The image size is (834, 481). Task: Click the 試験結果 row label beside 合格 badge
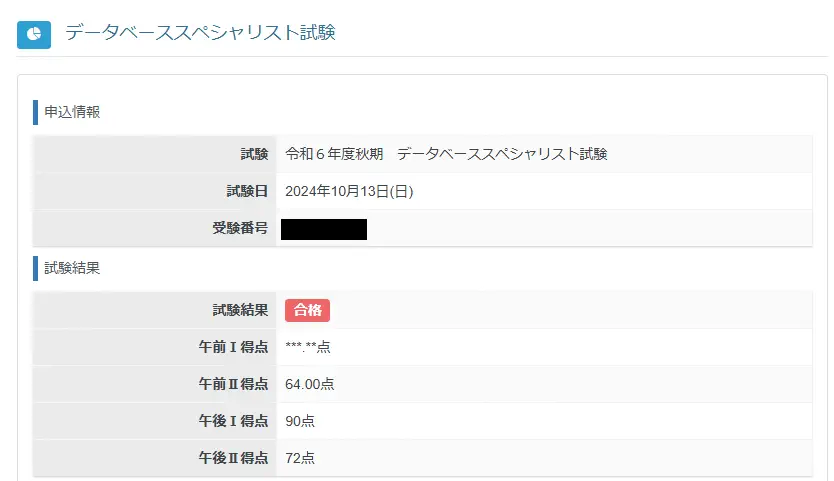pyautogui.click(x=240, y=310)
